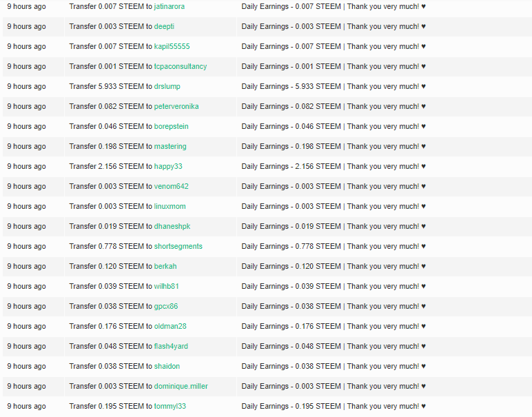Click '9 hours ago' in shaidon row
The height and width of the screenshot is (417, 532).
pyautogui.click(x=26, y=367)
